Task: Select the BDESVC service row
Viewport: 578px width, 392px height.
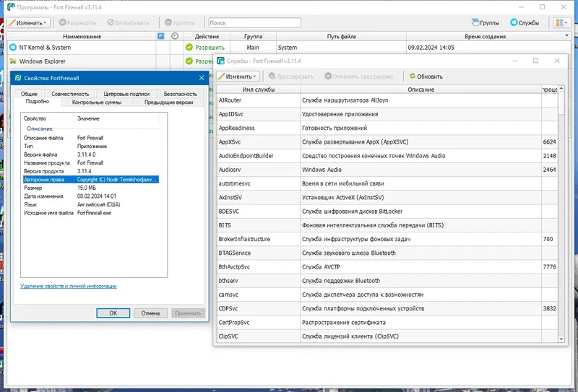Action: coord(387,212)
